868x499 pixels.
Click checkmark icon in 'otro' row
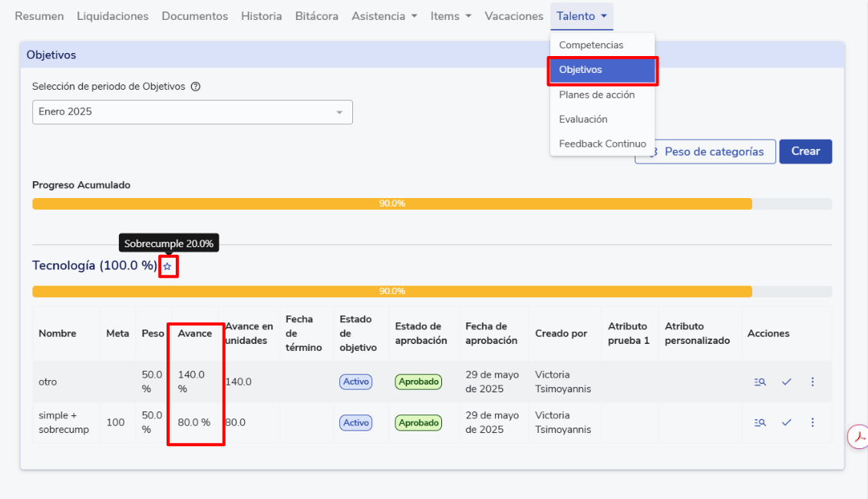coord(787,382)
